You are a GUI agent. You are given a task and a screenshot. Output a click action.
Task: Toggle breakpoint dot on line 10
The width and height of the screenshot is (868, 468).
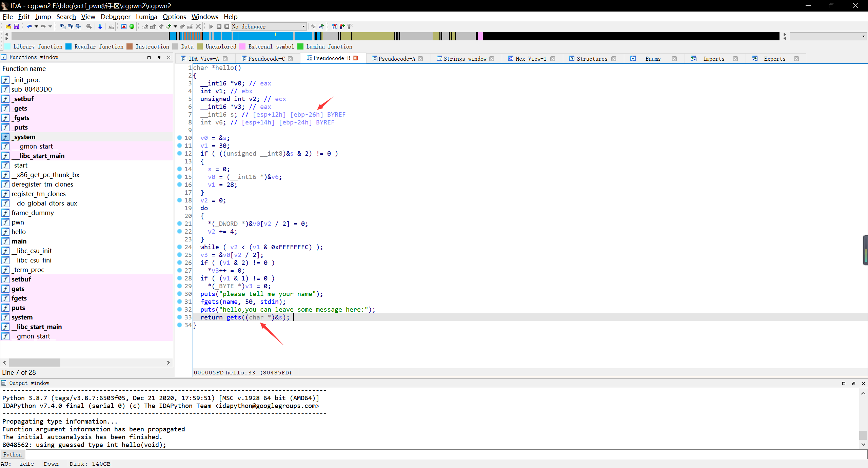[179, 138]
